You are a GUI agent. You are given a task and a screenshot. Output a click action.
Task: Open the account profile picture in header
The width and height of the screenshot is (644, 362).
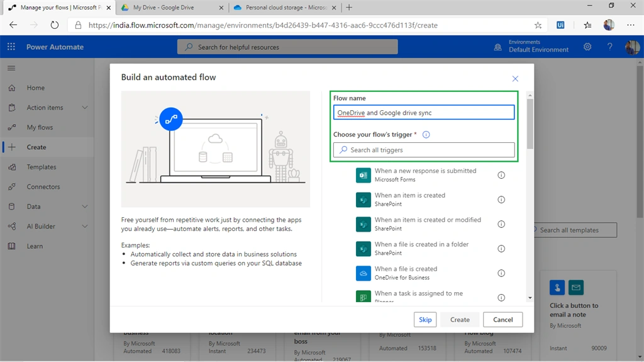click(x=632, y=47)
